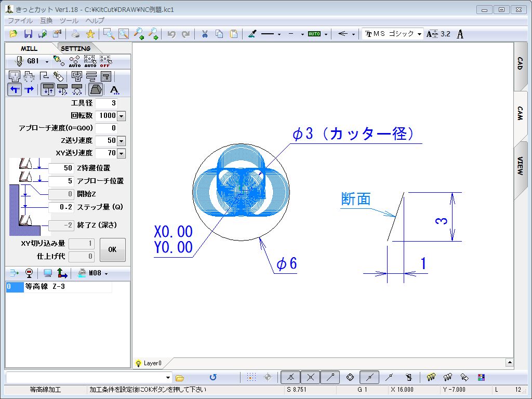
Task: Open the MS ゴシック font dropdown
Action: [419, 34]
